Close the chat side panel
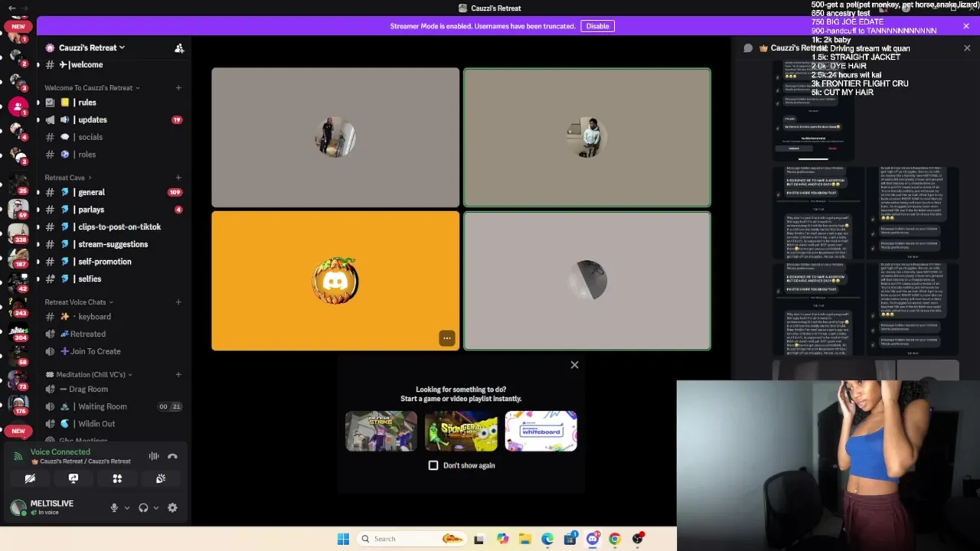Screen dimensions: 980x551 pos(967,48)
